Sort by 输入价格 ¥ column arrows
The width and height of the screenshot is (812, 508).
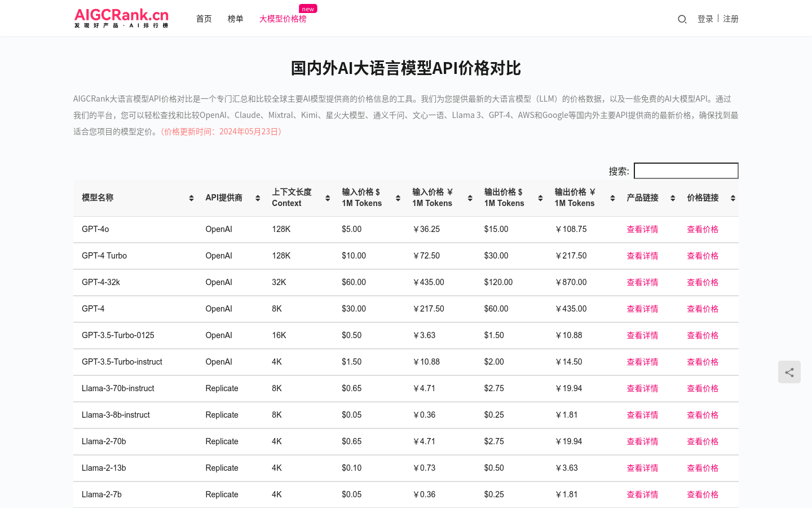(x=470, y=198)
